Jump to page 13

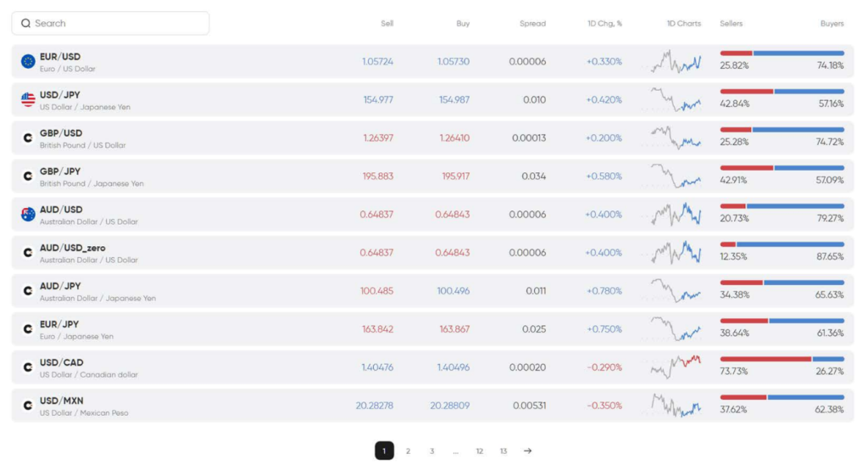click(503, 451)
